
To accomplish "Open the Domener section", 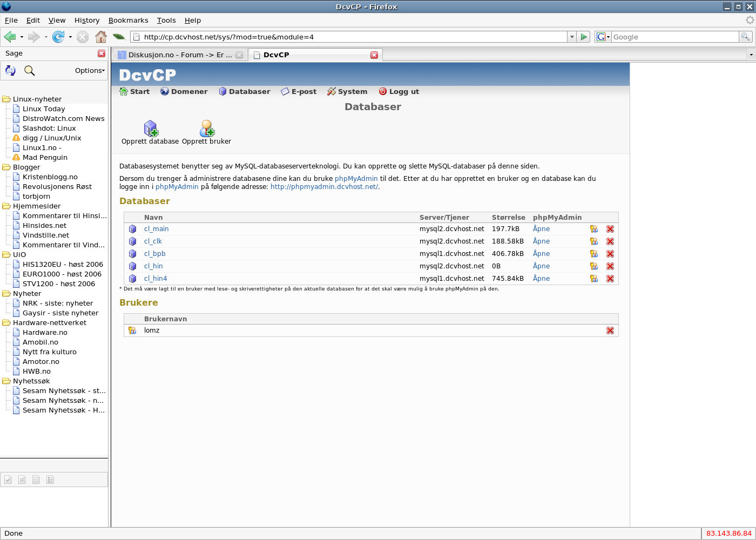I will pos(184,92).
